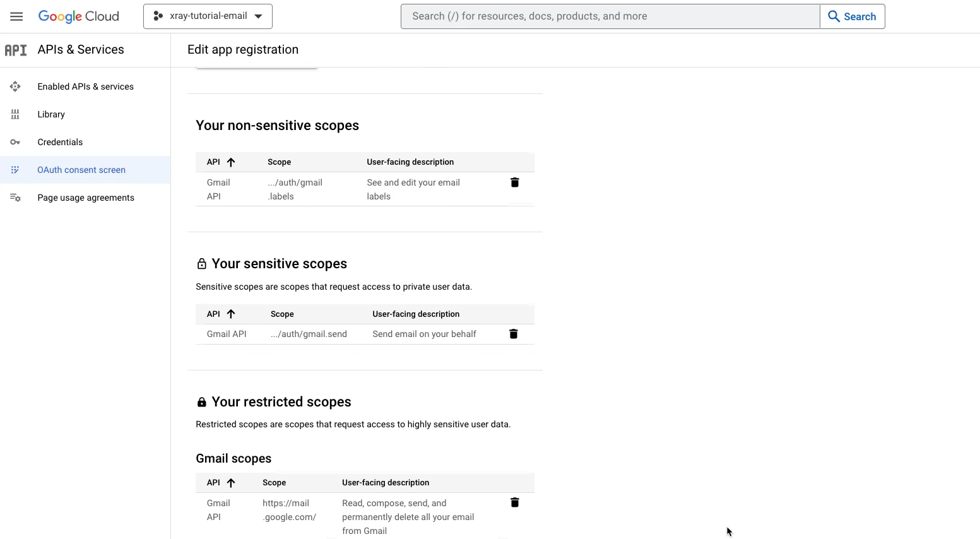Click Scope column header in Gmail scopes table

coord(274,483)
